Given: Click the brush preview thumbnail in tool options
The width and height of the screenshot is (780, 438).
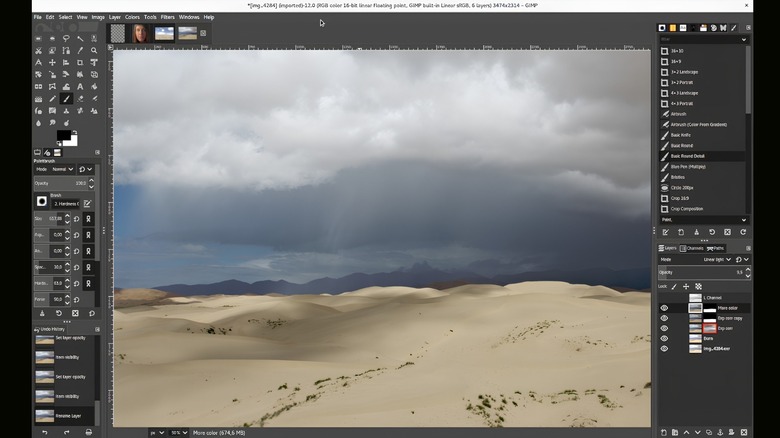Looking at the screenshot, I should click(x=42, y=201).
